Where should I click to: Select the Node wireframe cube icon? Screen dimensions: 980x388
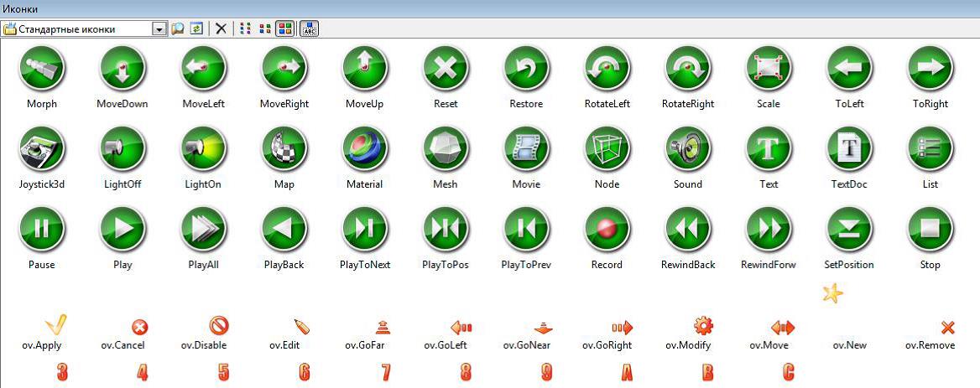[607, 149]
